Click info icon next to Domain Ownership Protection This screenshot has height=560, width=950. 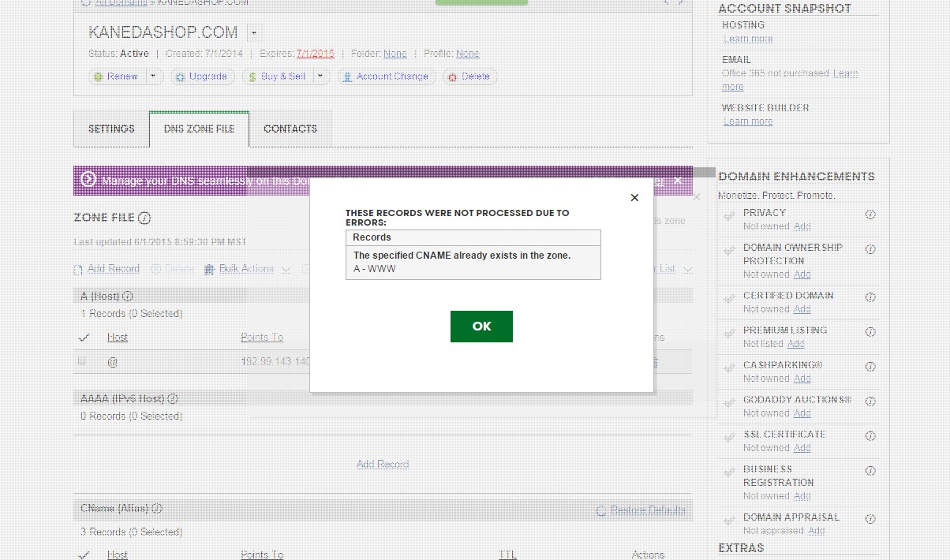(870, 249)
